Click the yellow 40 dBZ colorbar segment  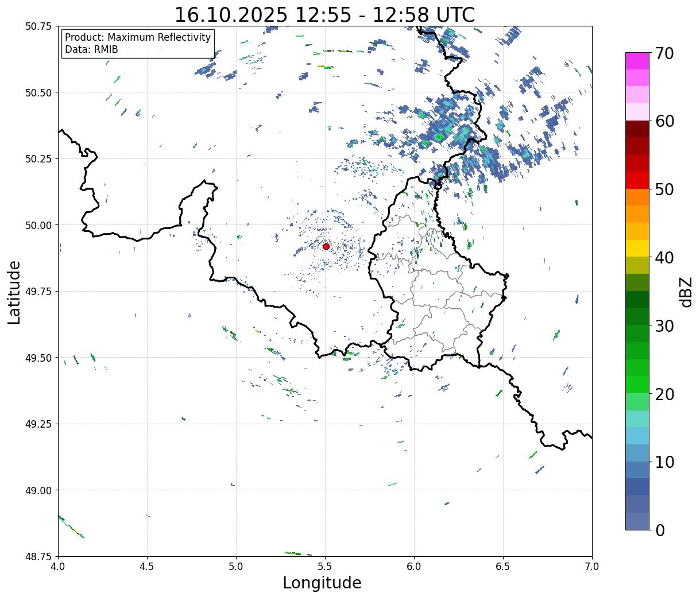(637, 248)
